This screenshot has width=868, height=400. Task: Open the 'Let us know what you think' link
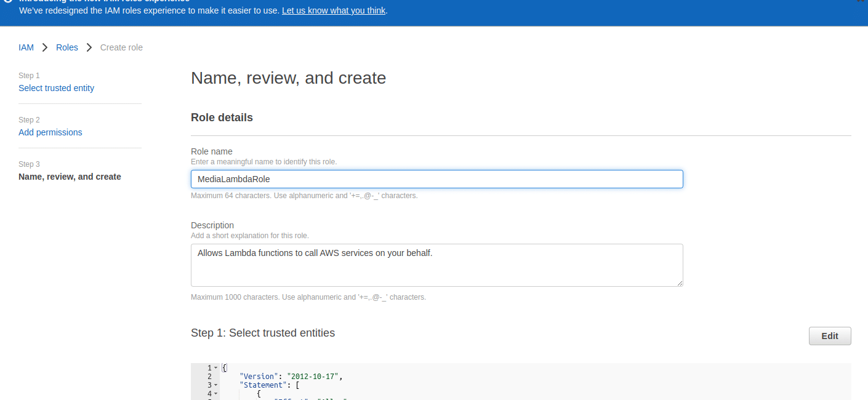tap(334, 10)
